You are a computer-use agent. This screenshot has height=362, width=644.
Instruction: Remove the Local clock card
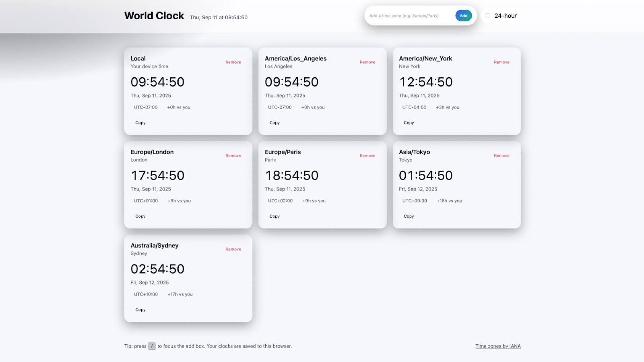click(233, 62)
